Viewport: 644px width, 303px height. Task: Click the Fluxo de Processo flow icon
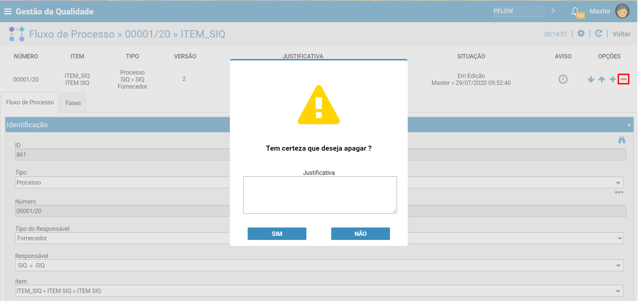(x=17, y=34)
